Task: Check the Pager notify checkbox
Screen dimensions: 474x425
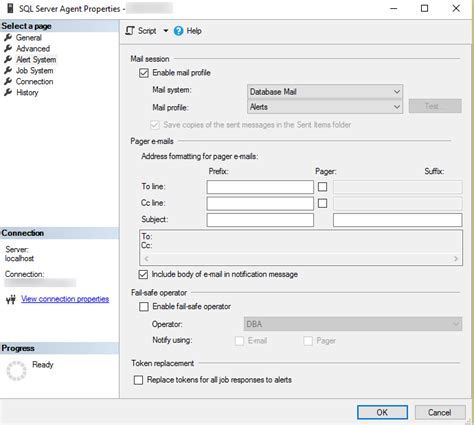Action: (x=308, y=341)
